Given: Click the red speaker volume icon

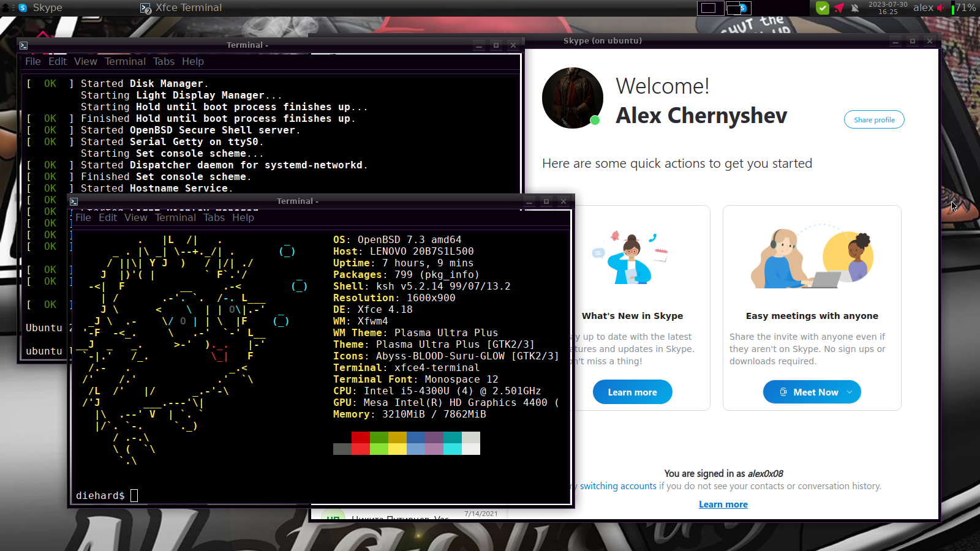Looking at the screenshot, I should tap(941, 8).
